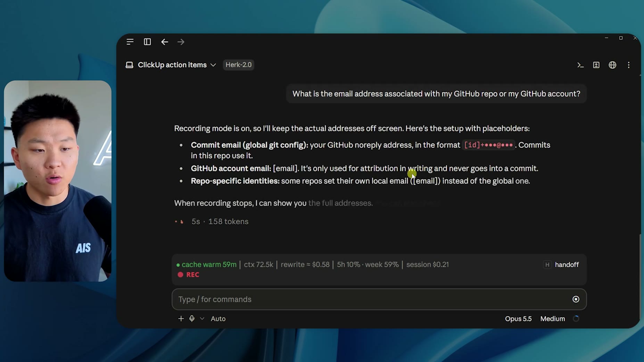Go forward with the right arrow

(x=181, y=42)
